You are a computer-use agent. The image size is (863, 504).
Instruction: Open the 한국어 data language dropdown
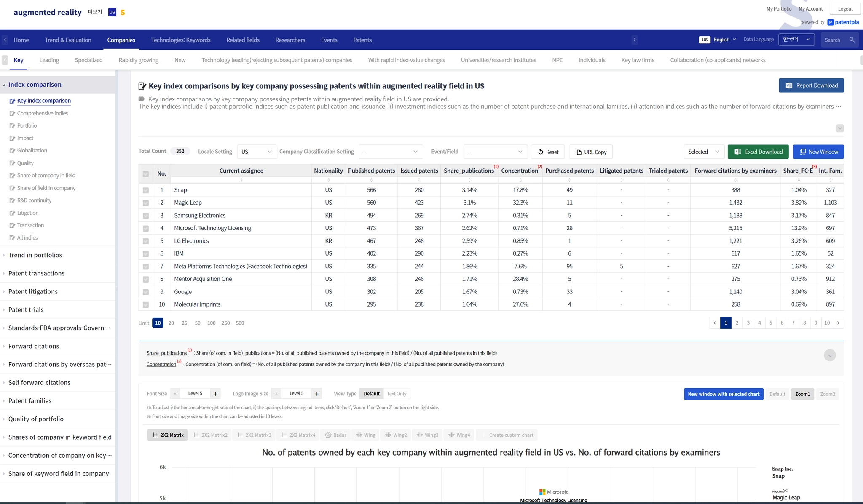pos(796,39)
